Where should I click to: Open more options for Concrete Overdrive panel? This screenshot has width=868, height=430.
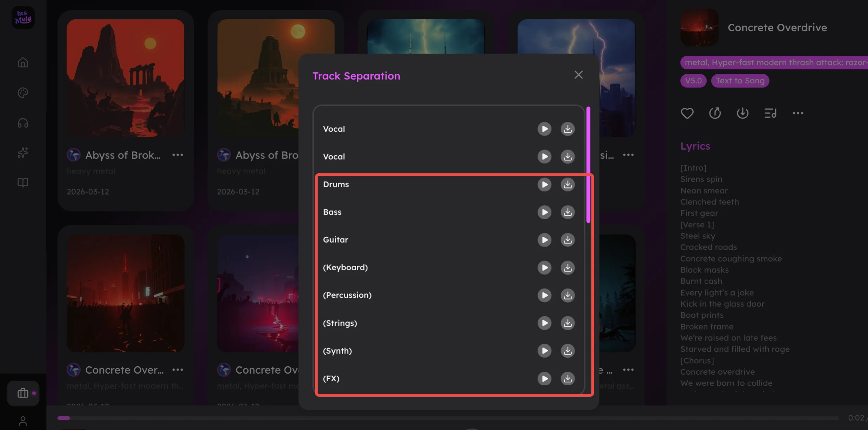(798, 113)
